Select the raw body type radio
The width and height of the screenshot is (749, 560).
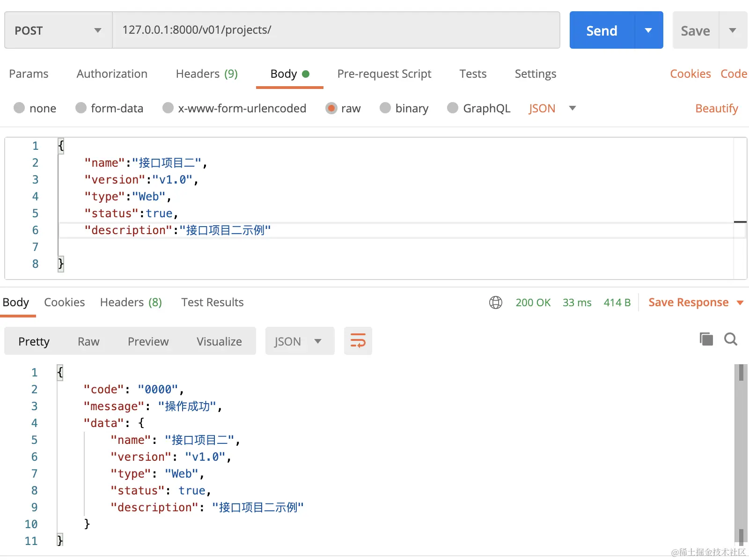click(x=331, y=108)
